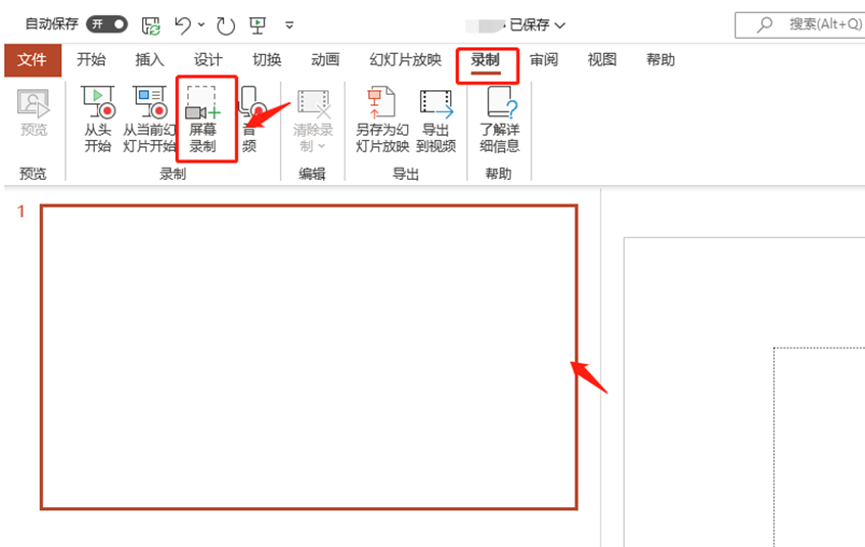The width and height of the screenshot is (865, 547).
Task: Click 导出到视频 export to video
Action: (x=436, y=119)
